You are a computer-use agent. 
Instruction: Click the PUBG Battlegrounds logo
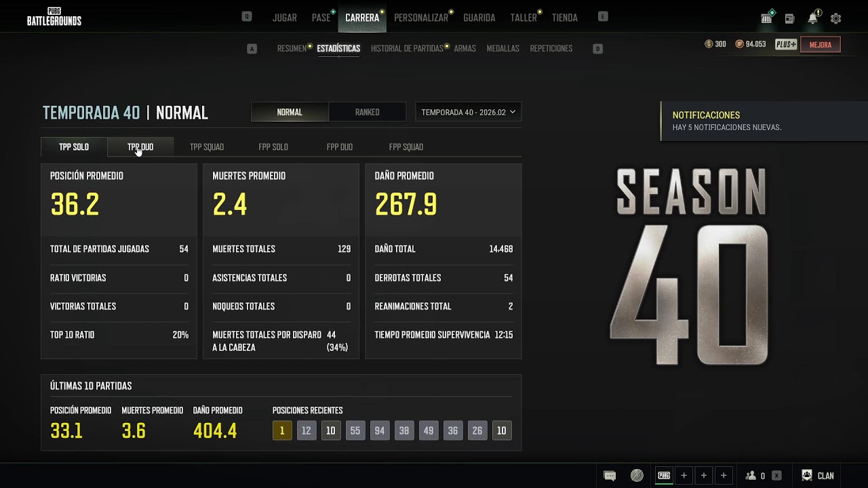(54, 17)
